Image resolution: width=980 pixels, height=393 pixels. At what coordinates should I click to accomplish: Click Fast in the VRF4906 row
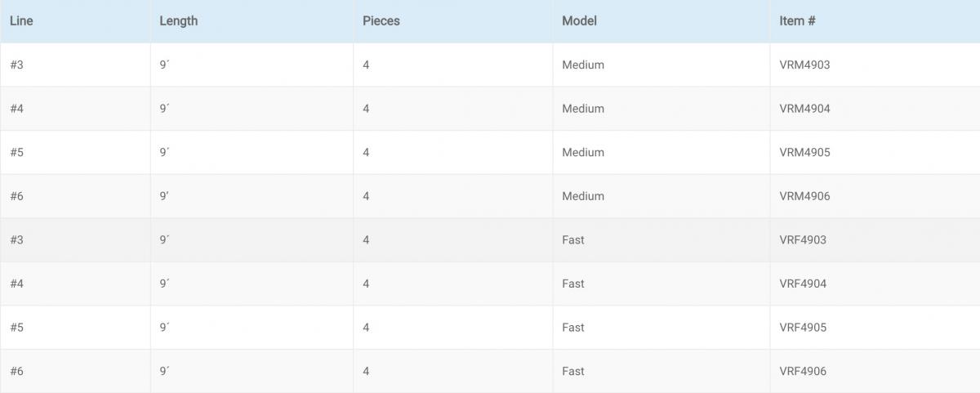(573, 372)
